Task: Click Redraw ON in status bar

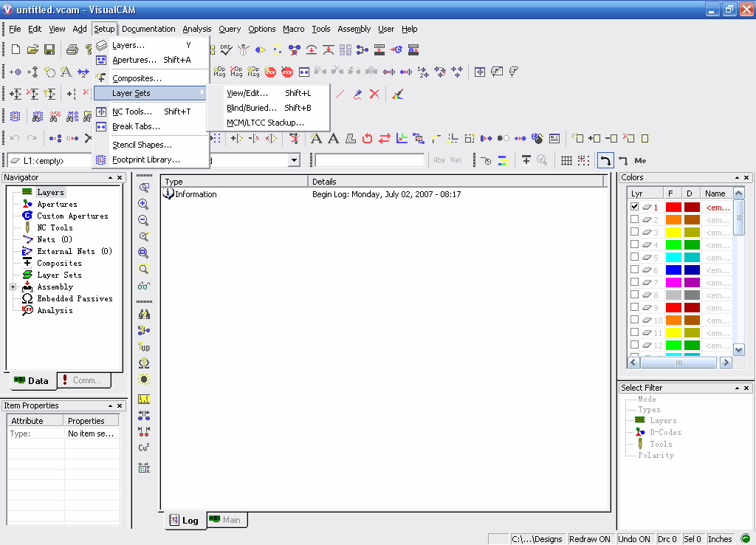Action: [590, 539]
